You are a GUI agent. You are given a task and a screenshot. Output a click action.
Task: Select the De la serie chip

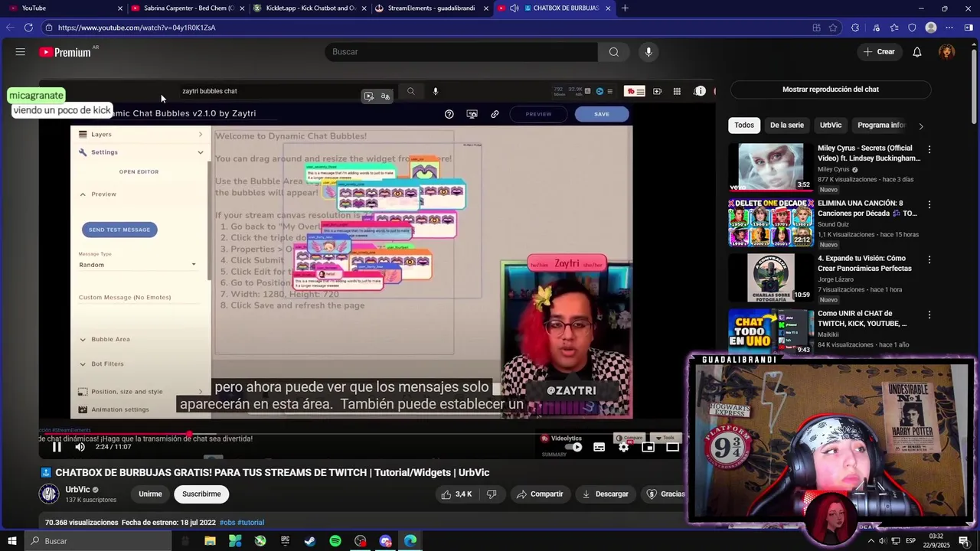click(x=786, y=126)
